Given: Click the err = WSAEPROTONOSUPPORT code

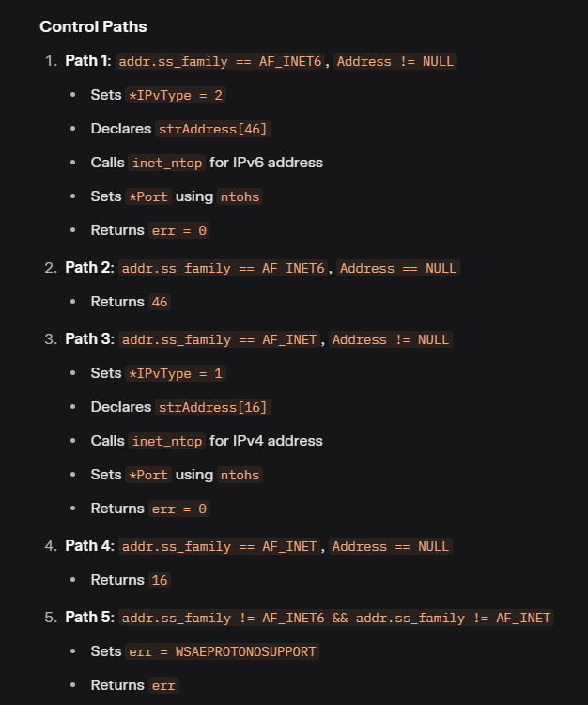Looking at the screenshot, I should click(223, 651).
